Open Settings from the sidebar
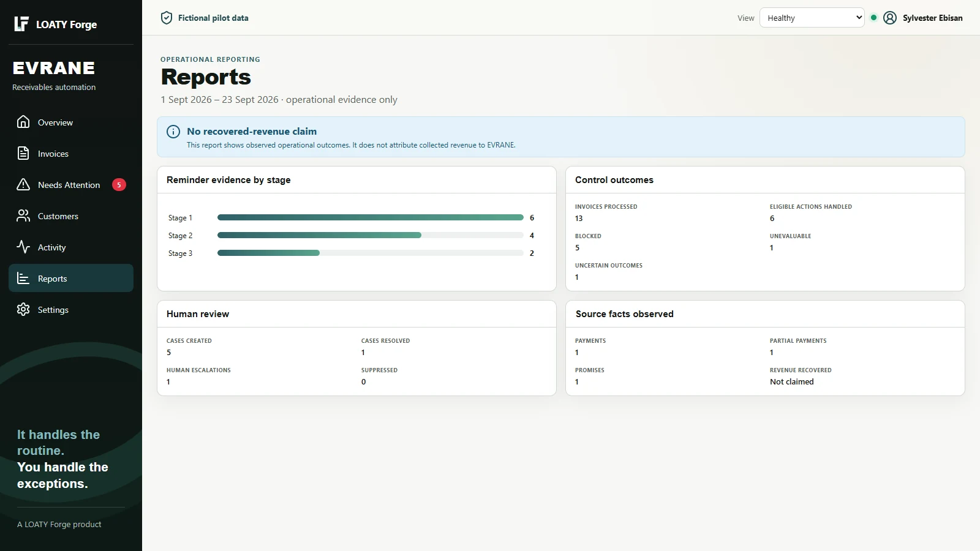This screenshot has height=551, width=980. pos(71,309)
